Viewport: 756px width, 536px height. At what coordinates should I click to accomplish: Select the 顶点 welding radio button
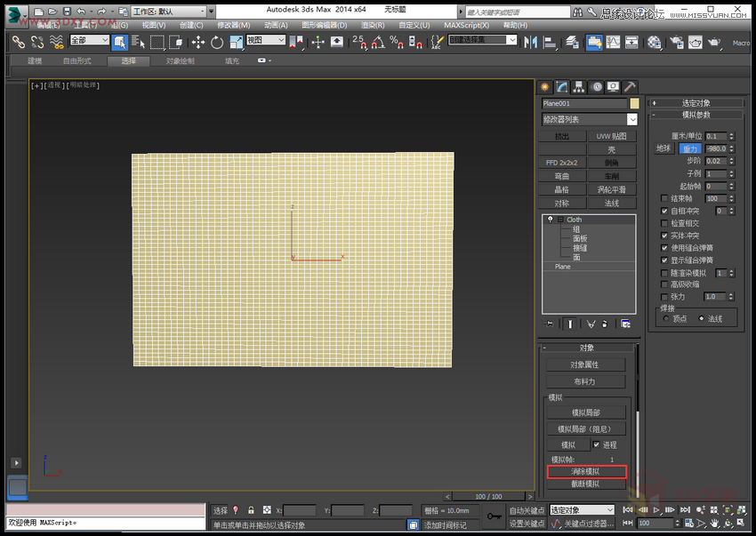pyautogui.click(x=665, y=318)
